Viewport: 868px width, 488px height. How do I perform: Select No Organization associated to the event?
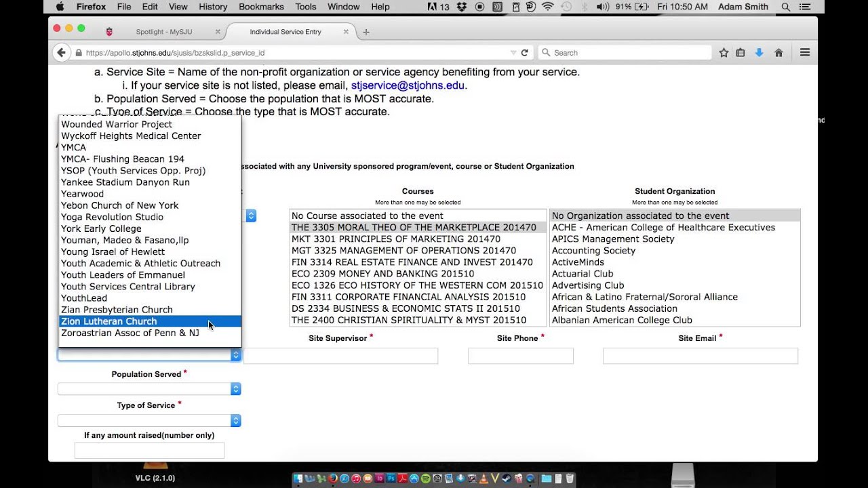click(675, 216)
